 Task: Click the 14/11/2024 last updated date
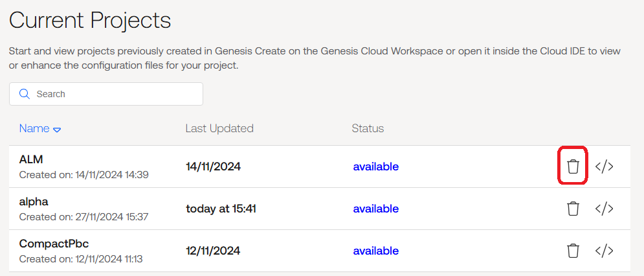click(213, 167)
